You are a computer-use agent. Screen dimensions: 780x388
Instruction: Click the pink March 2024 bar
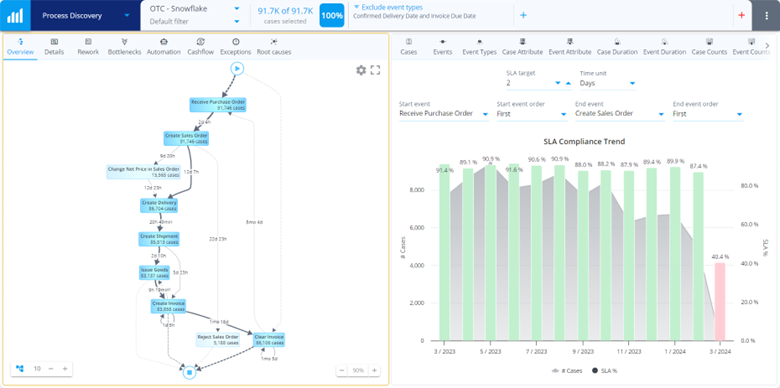719,302
